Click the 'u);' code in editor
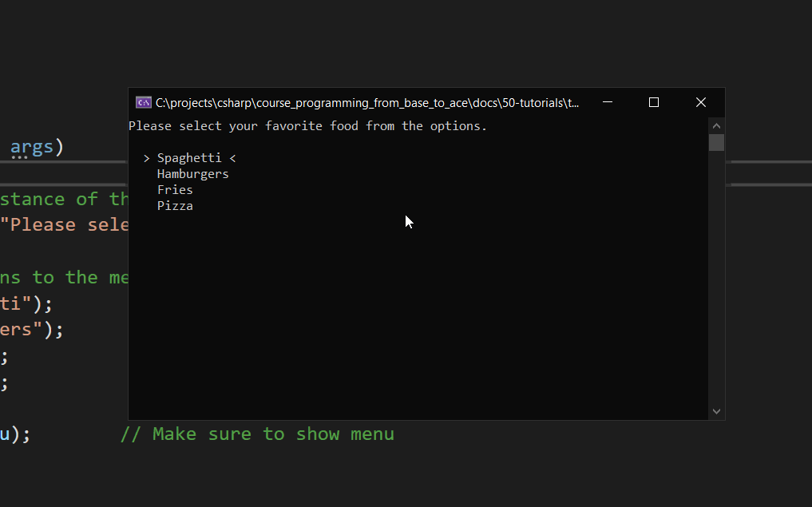The image size is (812, 507). click(15, 434)
